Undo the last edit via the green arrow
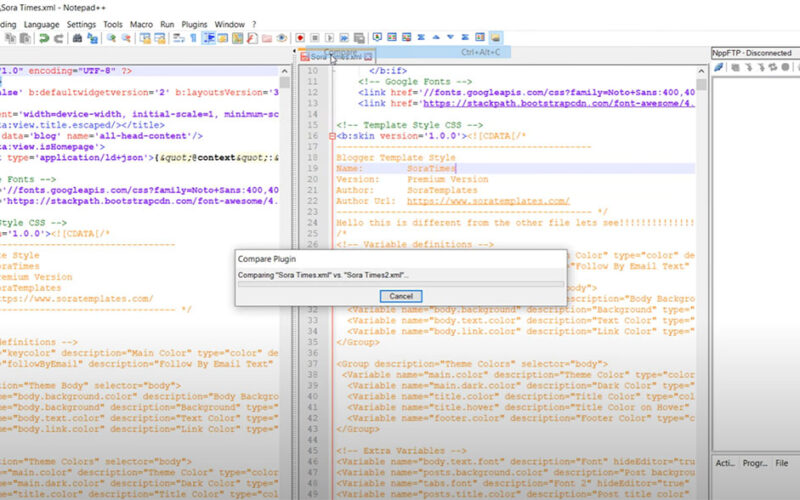 [44, 38]
